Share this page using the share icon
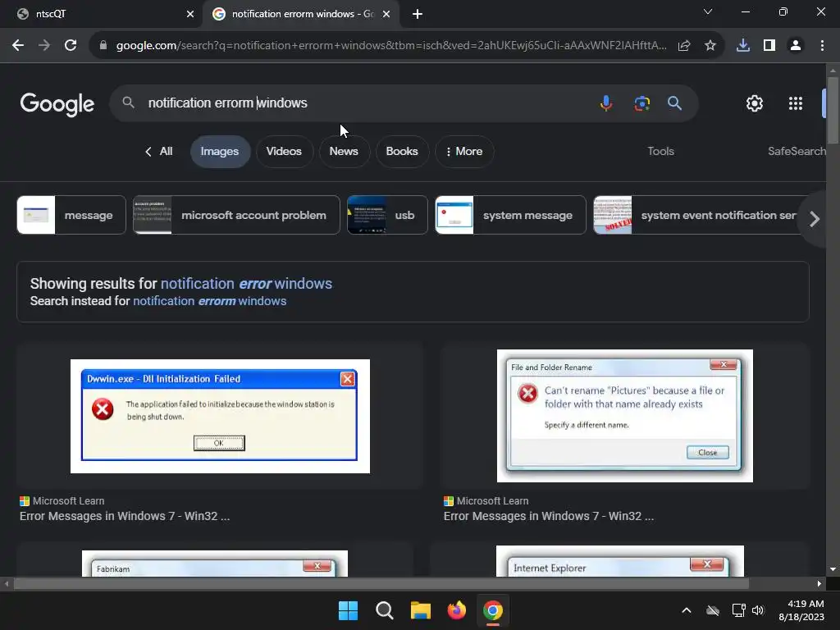 click(x=684, y=46)
